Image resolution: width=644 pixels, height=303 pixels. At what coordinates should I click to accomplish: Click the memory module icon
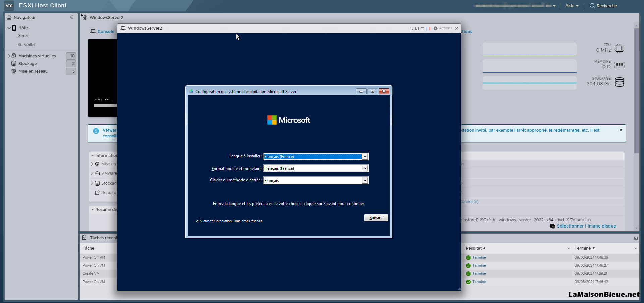click(x=620, y=65)
